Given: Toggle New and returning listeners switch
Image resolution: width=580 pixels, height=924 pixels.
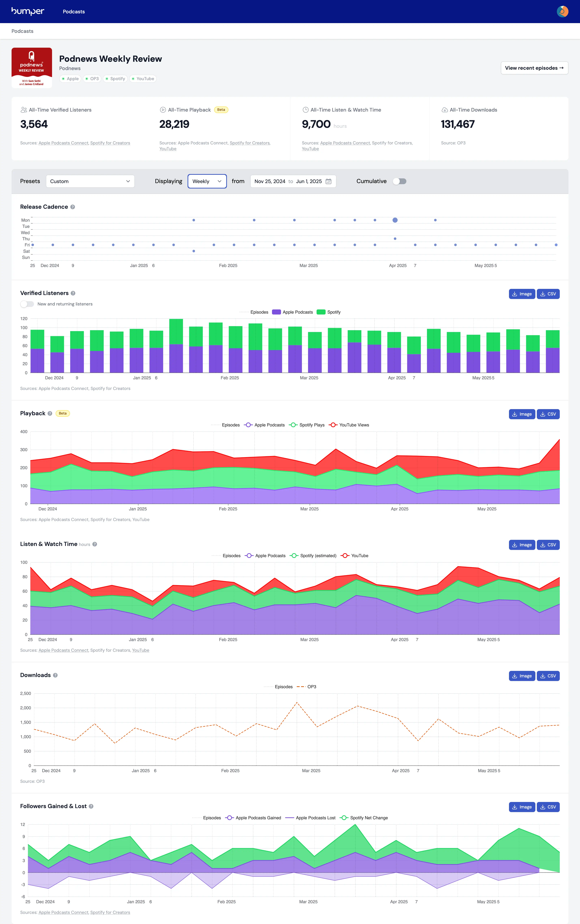Looking at the screenshot, I should (x=27, y=304).
